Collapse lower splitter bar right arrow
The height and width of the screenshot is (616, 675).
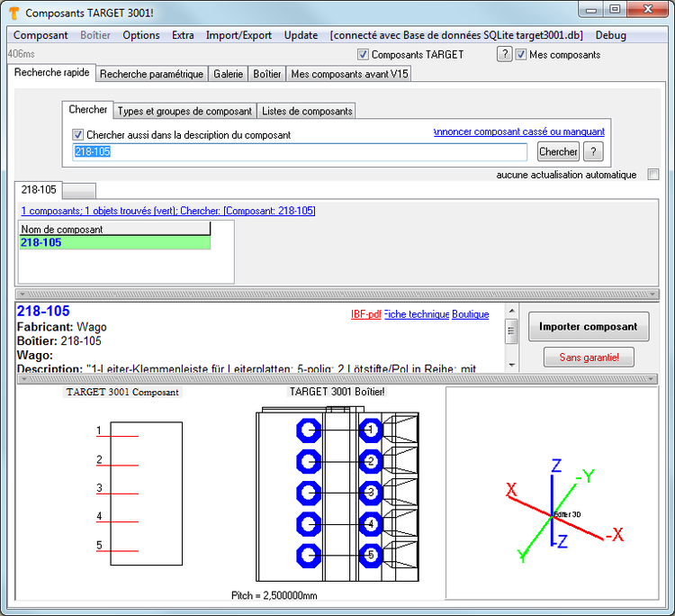652,379
